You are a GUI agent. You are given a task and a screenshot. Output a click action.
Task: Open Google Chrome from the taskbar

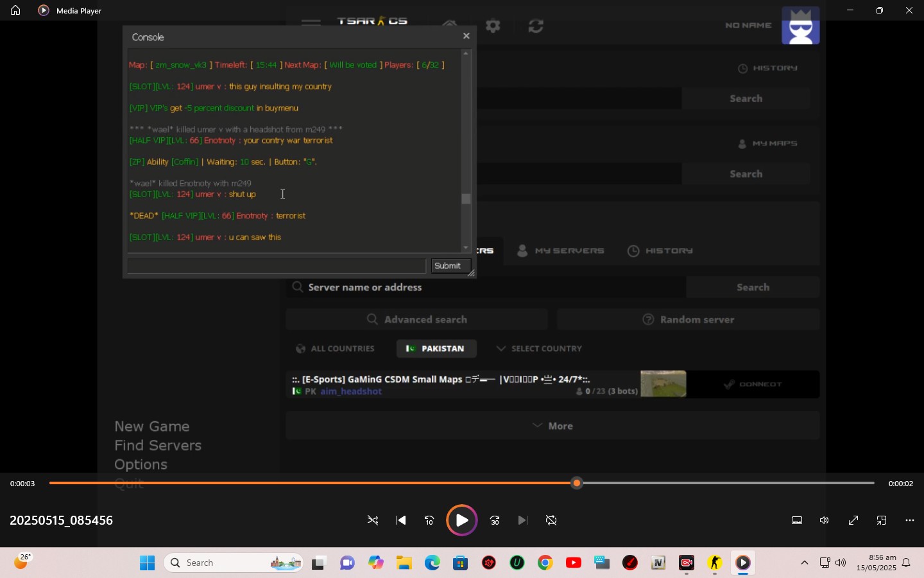click(546, 563)
